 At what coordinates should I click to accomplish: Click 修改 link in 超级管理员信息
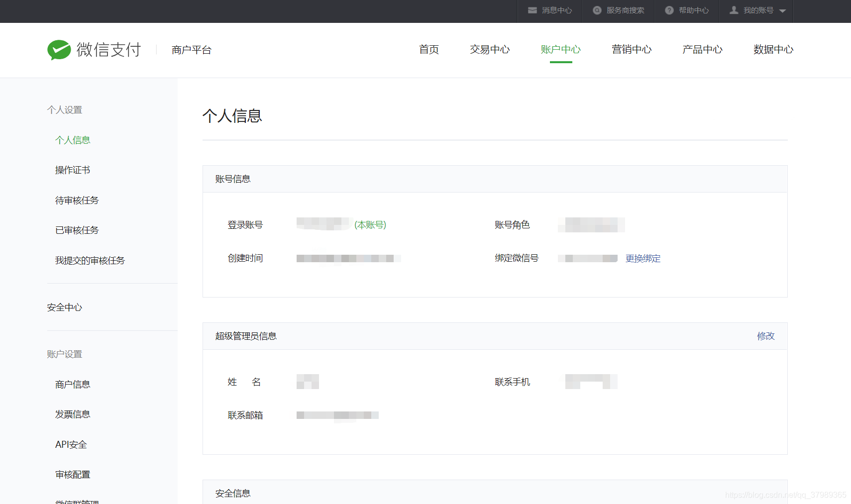(x=766, y=336)
